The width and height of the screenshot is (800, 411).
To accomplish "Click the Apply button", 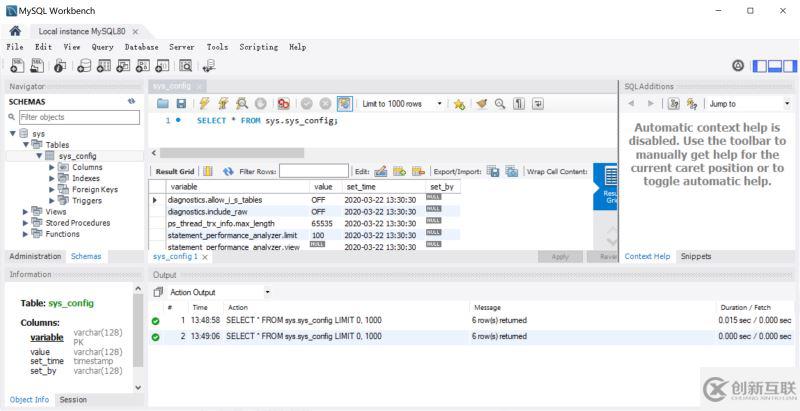I will pyautogui.click(x=560, y=256).
